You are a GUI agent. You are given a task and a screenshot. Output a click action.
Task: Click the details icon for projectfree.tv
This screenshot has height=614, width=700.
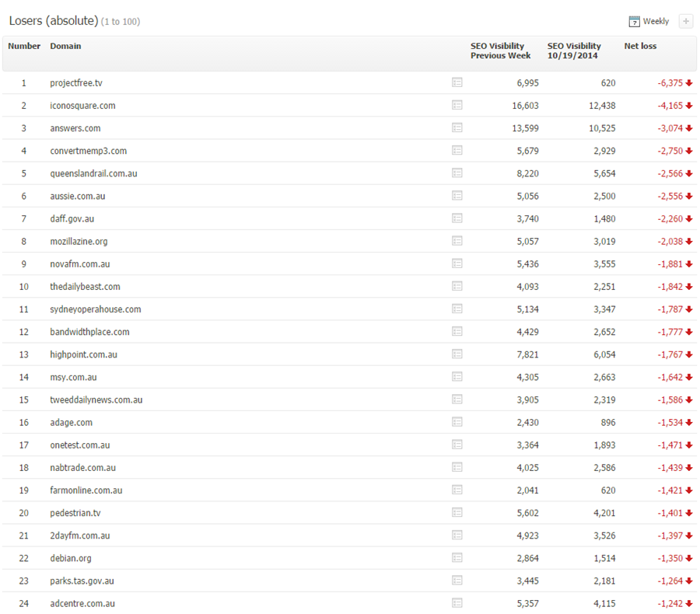pos(457,82)
